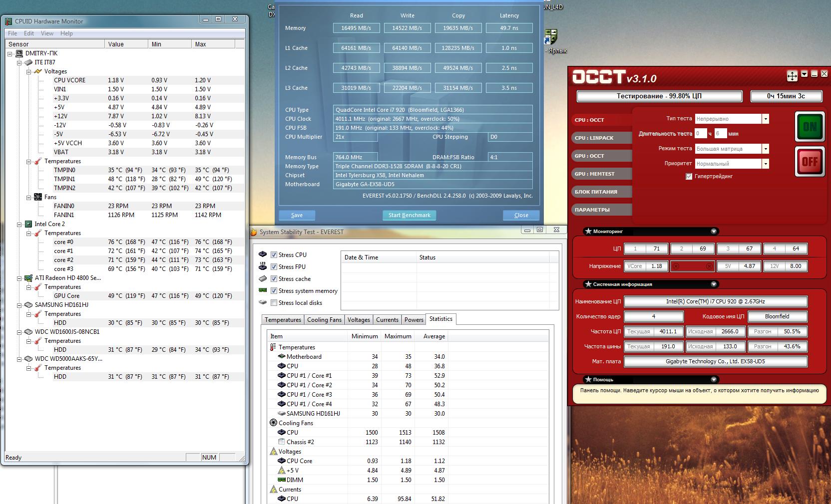Click the test duration minutes input field
The width and height of the screenshot is (831, 504).
(720, 134)
